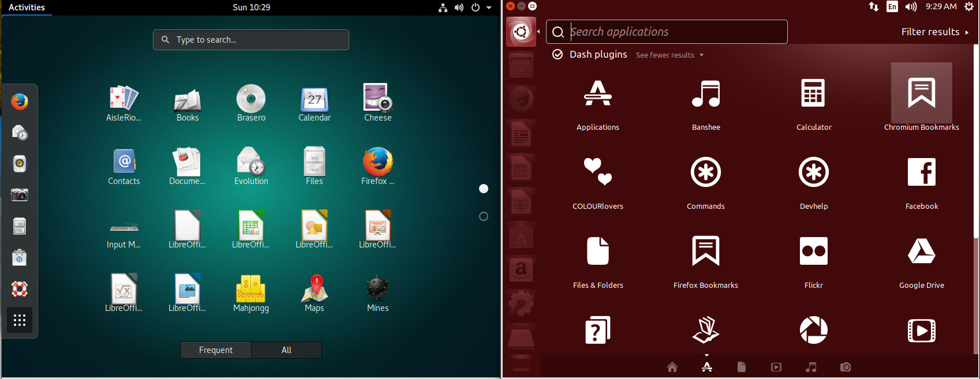The image size is (980, 379).
Task: Expand the Filter results panel
Action: click(x=935, y=32)
